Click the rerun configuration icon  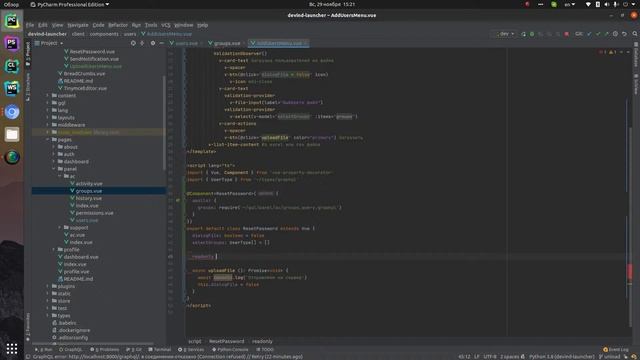pyautogui.click(x=523, y=34)
